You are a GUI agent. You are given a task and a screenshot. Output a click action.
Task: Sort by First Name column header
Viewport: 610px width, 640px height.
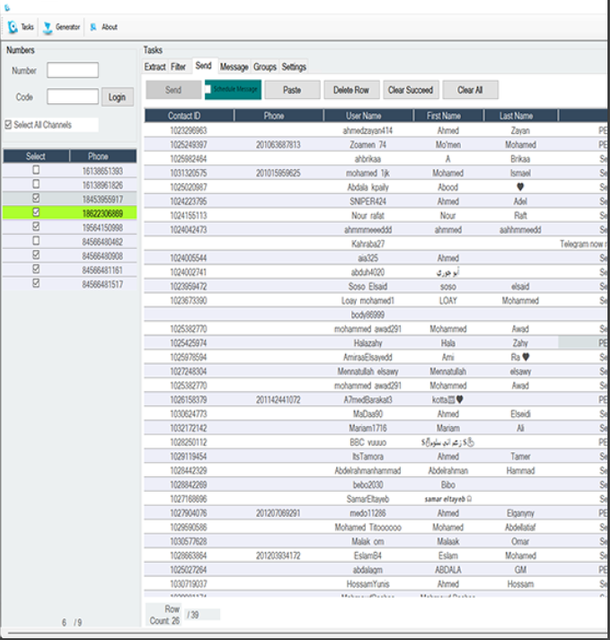tap(448, 116)
